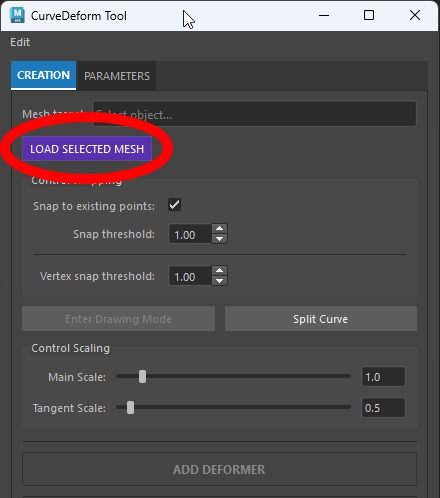Decrease Snap threshold with down arrow
Screen dimensions: 440x498
219,239
